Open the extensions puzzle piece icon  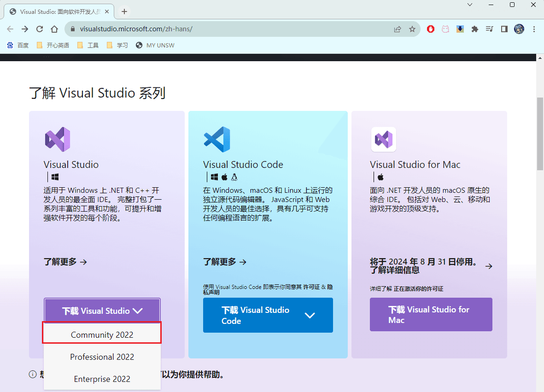474,29
